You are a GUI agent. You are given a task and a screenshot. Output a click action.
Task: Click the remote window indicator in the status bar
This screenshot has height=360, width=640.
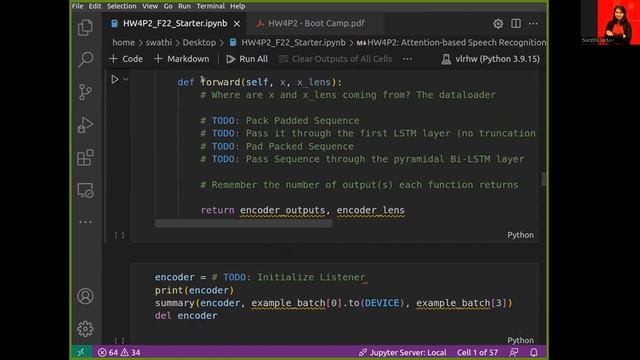click(81, 352)
